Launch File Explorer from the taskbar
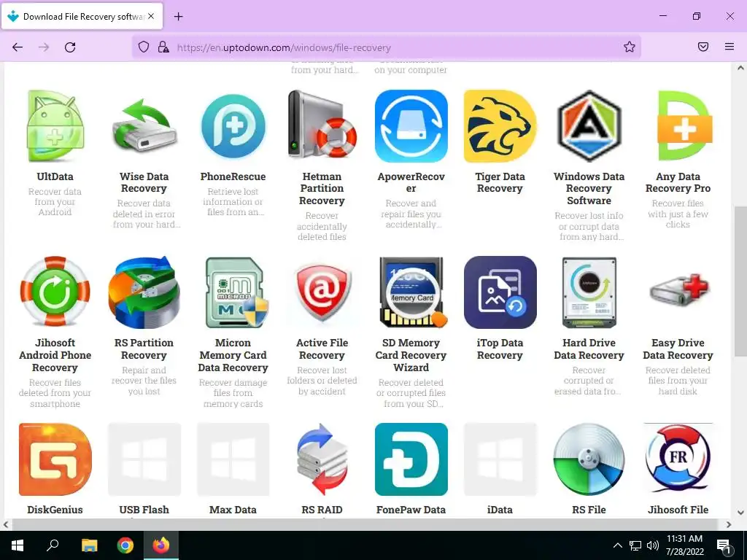 pos(89,545)
